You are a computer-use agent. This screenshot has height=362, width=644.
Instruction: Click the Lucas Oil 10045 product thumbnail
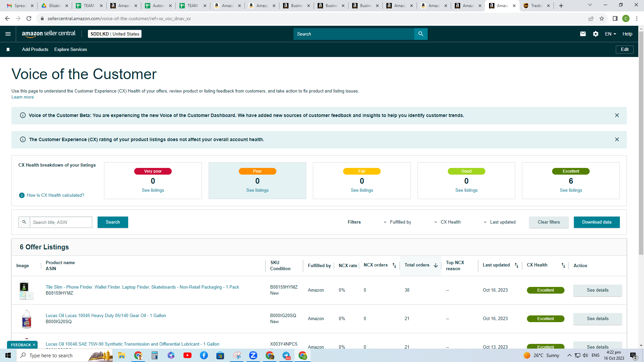(x=26, y=319)
